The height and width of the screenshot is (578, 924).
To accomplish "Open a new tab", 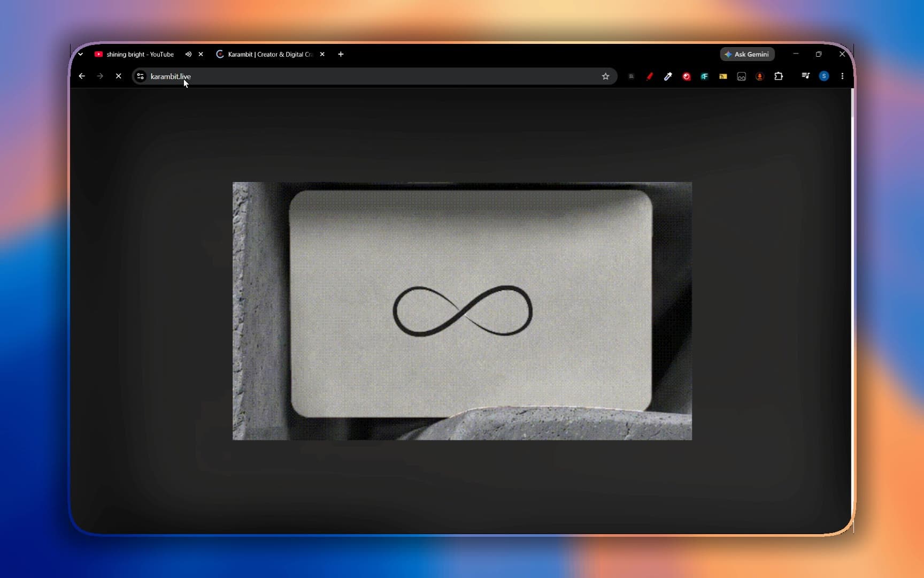I will (341, 54).
